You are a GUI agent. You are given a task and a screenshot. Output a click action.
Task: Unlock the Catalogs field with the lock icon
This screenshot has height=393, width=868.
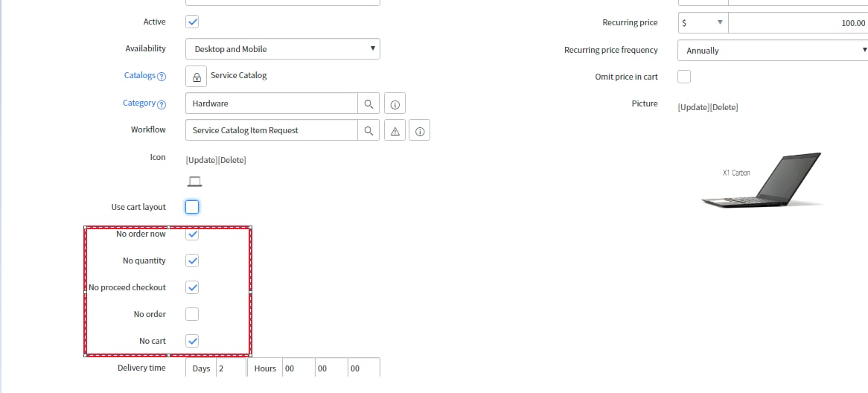click(196, 77)
